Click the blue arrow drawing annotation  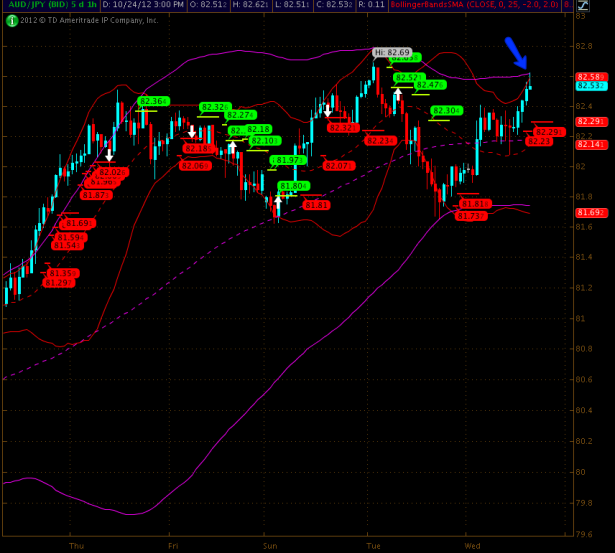coord(516,53)
